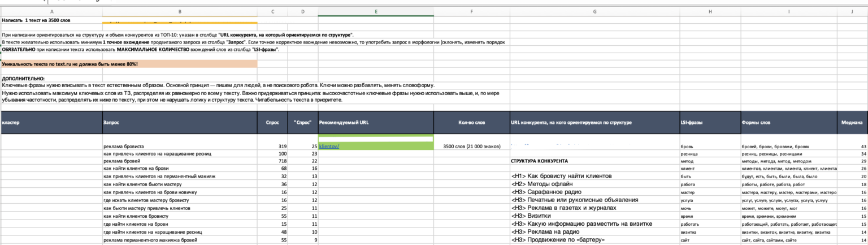868x245 pixels.
Task: Select column G header
Action: tap(595, 12)
